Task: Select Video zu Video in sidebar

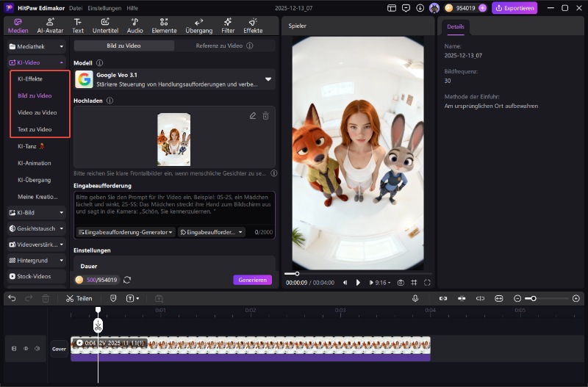Action: pos(37,112)
